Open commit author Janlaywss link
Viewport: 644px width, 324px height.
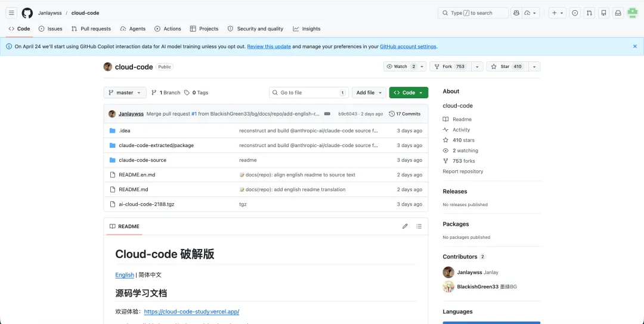point(131,114)
